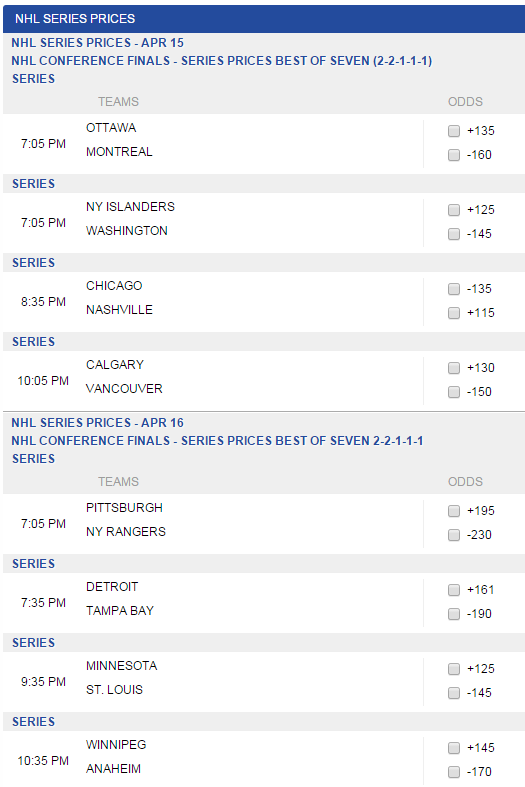Tick the Pittsburgh +195 checkbox
The height and width of the screenshot is (787, 525).
click(454, 511)
